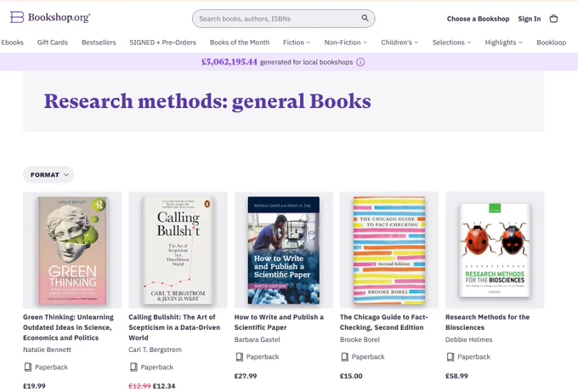Click the struck-through £12.99 price
This screenshot has height=392, width=578.
click(139, 386)
